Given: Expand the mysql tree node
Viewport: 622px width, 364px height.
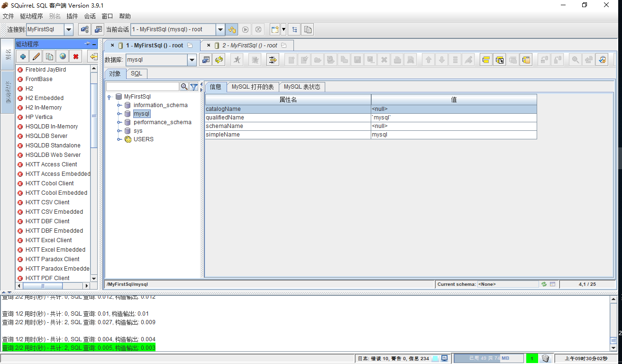Looking at the screenshot, I should click(x=119, y=114).
